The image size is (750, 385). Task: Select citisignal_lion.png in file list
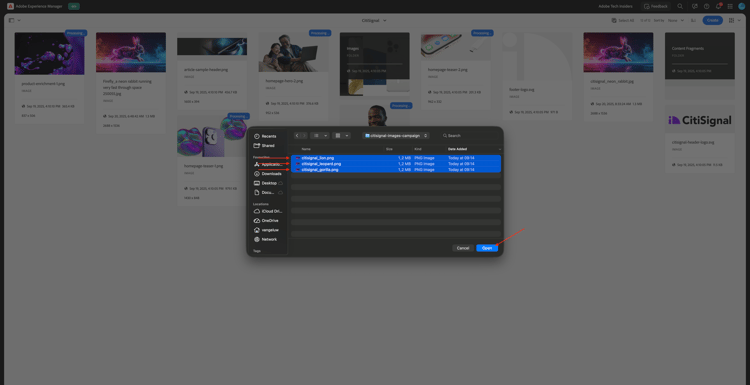tap(396, 157)
